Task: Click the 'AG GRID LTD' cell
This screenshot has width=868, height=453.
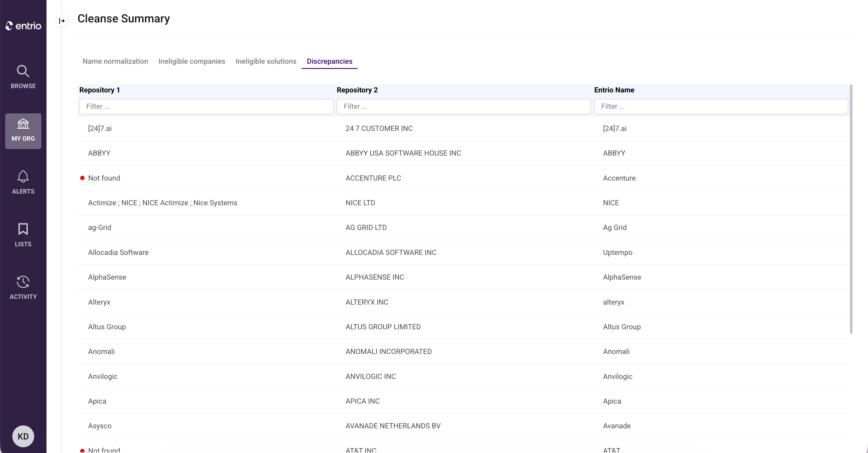Action: point(366,228)
